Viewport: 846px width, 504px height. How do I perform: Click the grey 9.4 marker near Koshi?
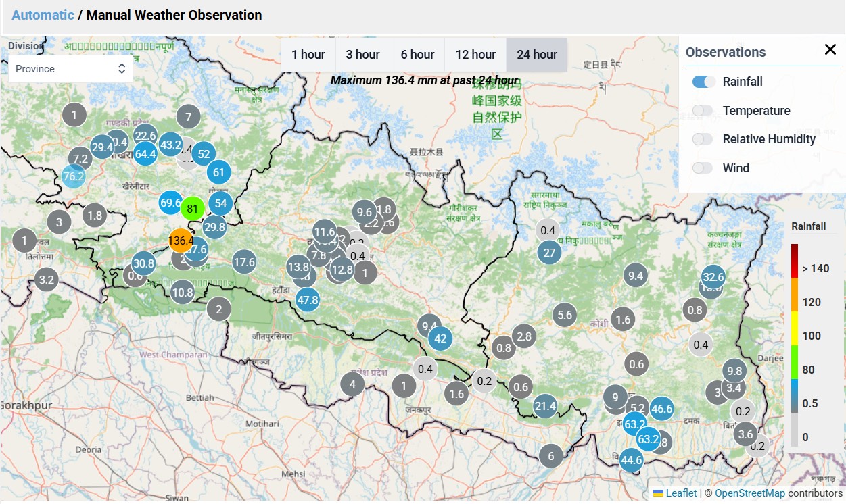636,275
